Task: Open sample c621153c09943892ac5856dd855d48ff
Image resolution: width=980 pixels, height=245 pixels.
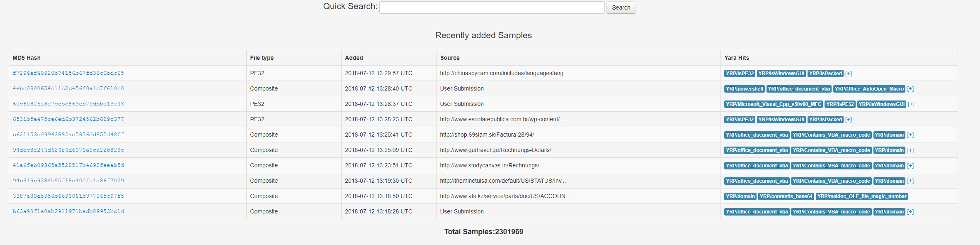Action: coord(68,135)
